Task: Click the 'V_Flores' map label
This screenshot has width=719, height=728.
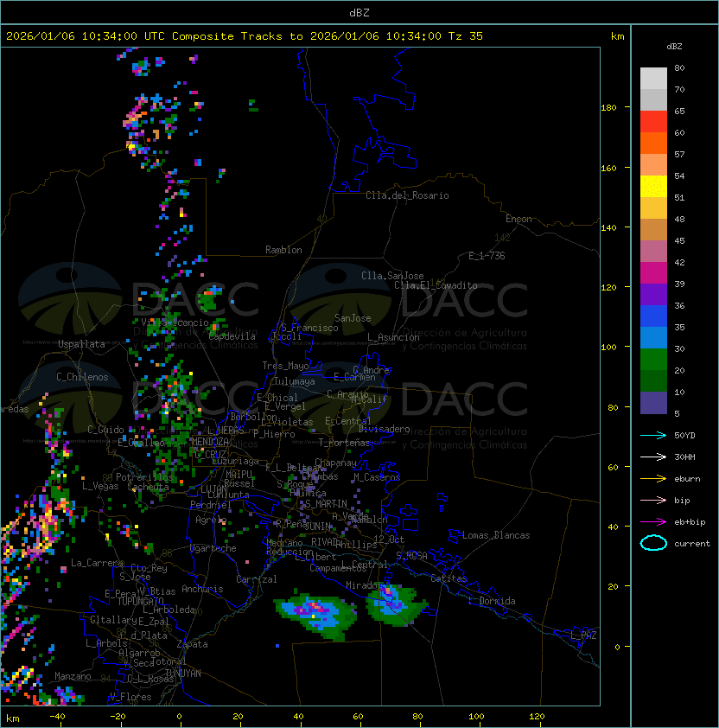Action: coord(130,697)
